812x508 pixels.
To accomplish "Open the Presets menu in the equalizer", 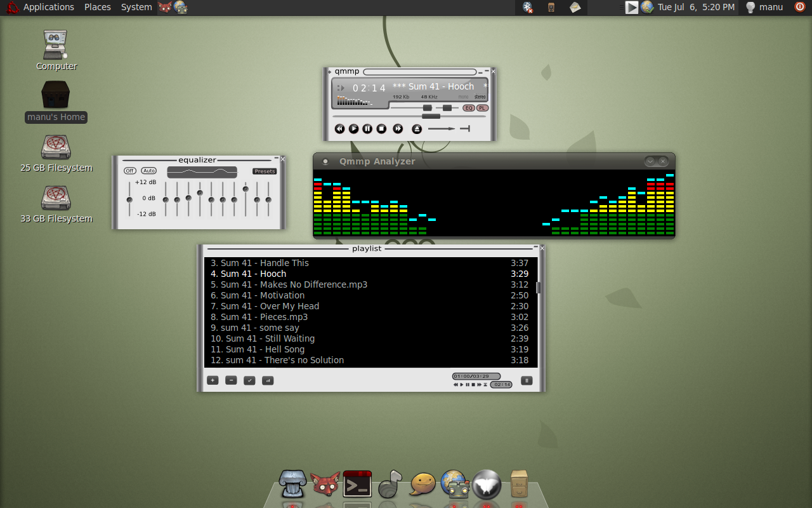I will pos(265,171).
